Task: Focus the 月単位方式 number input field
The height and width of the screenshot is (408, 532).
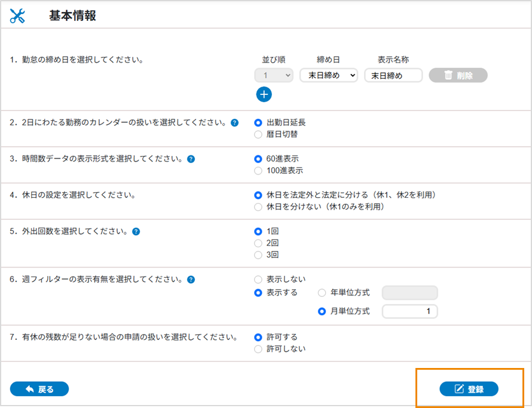Action: click(409, 311)
